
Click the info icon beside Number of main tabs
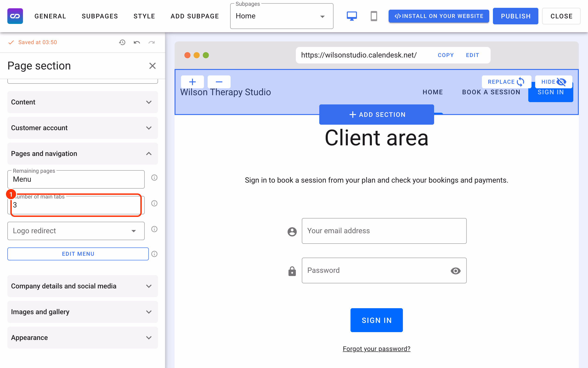[154, 203]
